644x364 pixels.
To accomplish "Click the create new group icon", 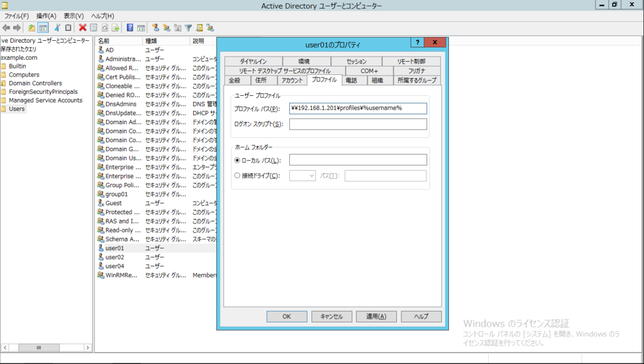I will pos(166,28).
